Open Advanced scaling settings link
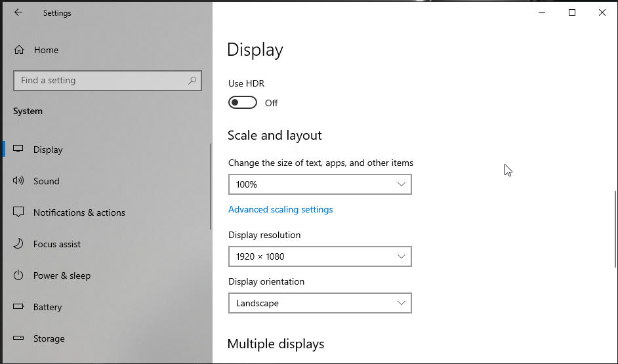 coord(280,210)
